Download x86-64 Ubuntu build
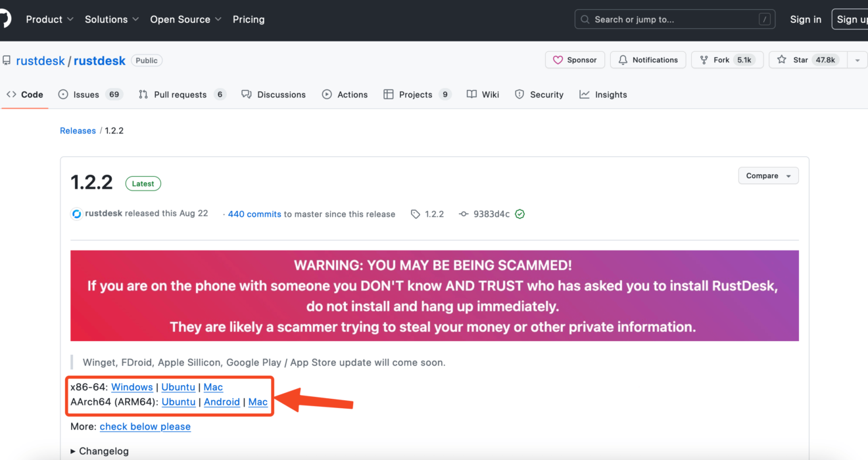 (178, 387)
